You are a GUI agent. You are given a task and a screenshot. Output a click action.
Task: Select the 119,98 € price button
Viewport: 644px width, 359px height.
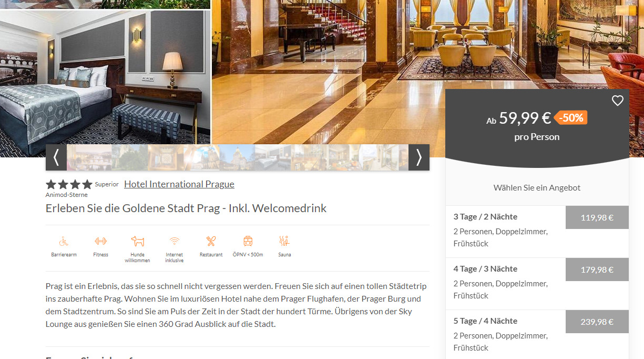597,217
